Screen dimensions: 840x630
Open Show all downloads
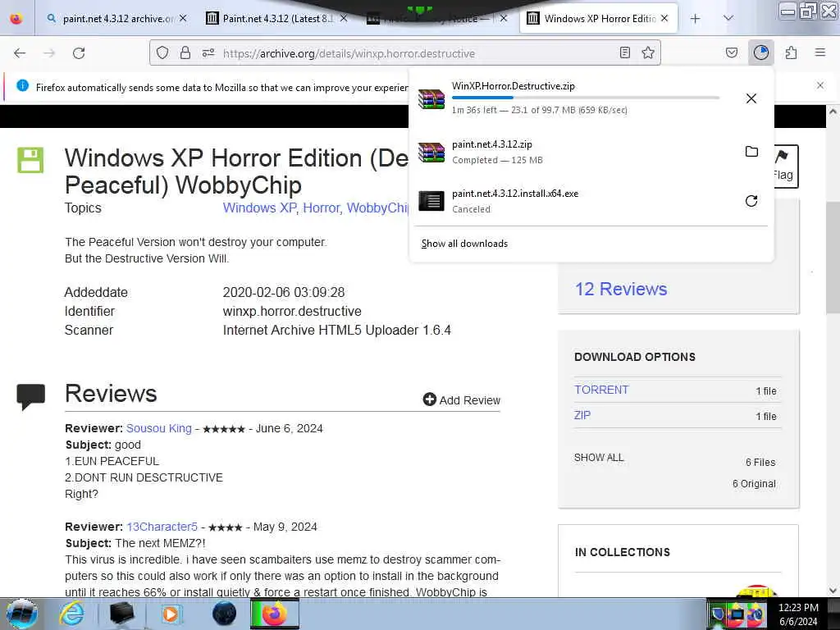coord(464,243)
